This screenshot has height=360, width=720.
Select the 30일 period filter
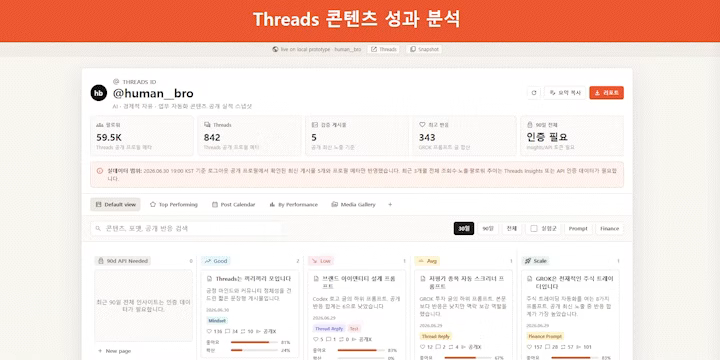pos(464,228)
